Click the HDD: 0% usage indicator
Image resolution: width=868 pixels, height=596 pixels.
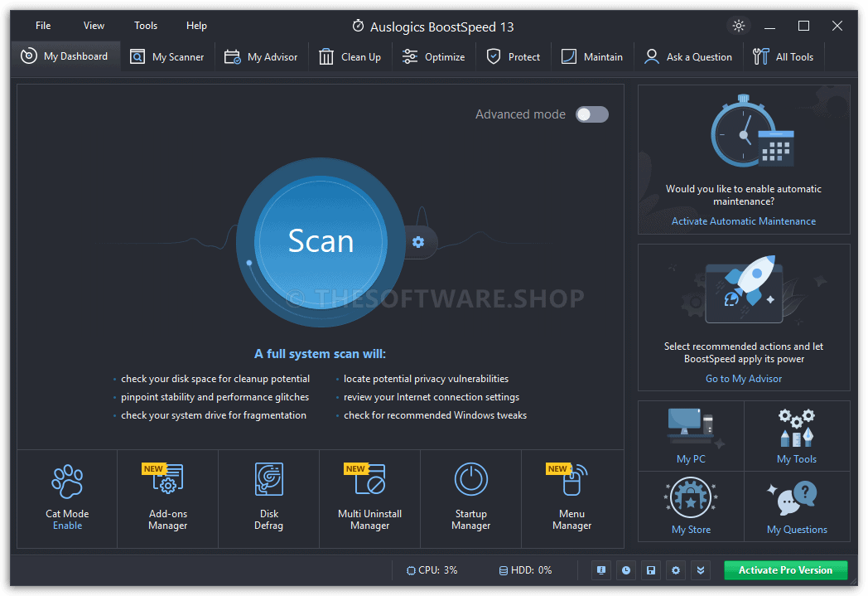coord(525,570)
